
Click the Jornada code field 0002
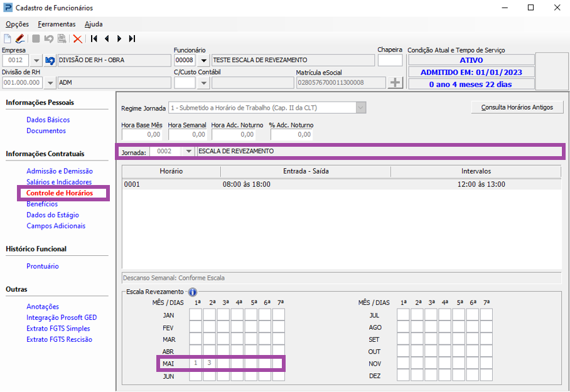pyautogui.click(x=165, y=151)
